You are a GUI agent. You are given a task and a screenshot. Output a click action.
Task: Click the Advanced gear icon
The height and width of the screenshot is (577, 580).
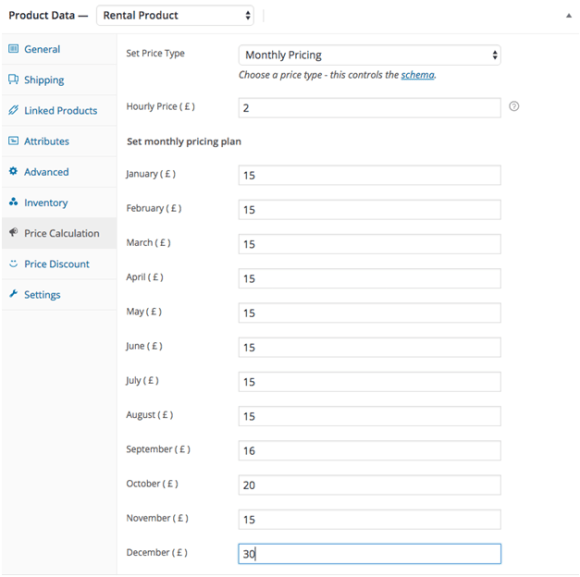coord(13,171)
